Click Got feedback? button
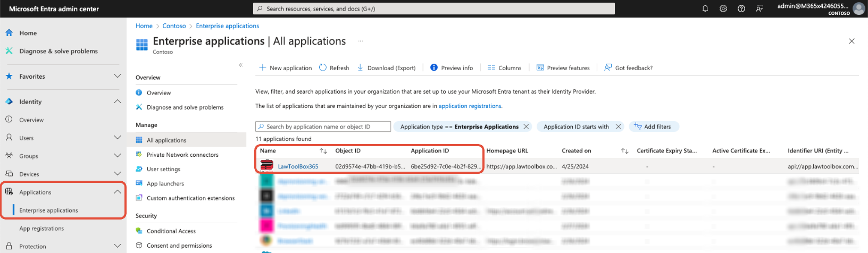 click(628, 68)
